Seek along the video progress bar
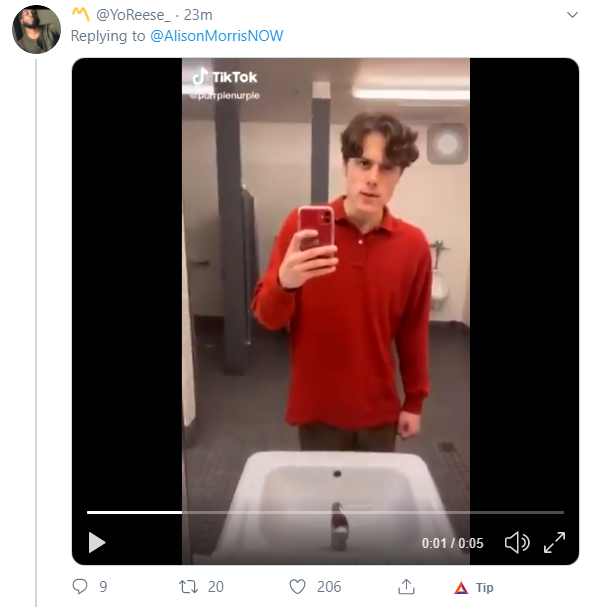The height and width of the screenshot is (615, 591). click(325, 512)
